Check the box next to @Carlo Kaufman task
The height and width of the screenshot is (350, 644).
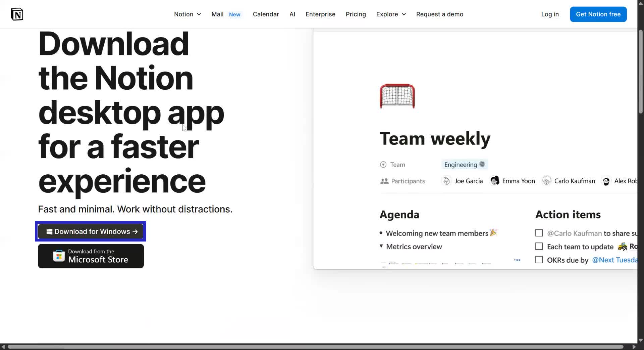point(539,233)
